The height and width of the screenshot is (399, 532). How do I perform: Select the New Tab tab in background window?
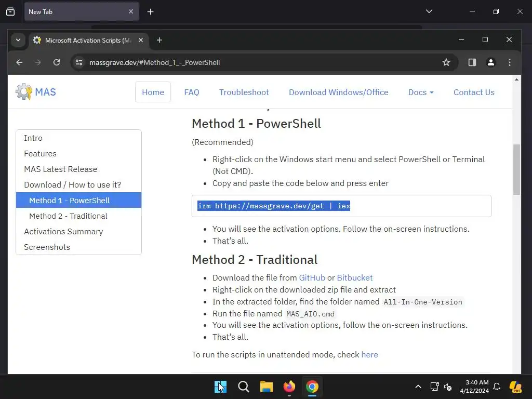[82, 11]
